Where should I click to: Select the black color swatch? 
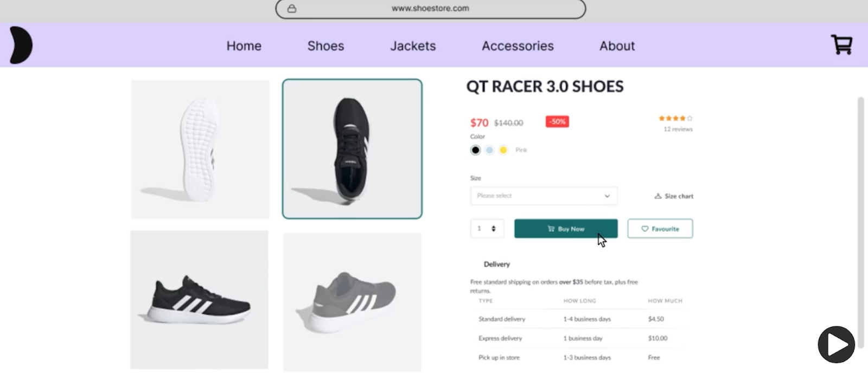(x=475, y=150)
